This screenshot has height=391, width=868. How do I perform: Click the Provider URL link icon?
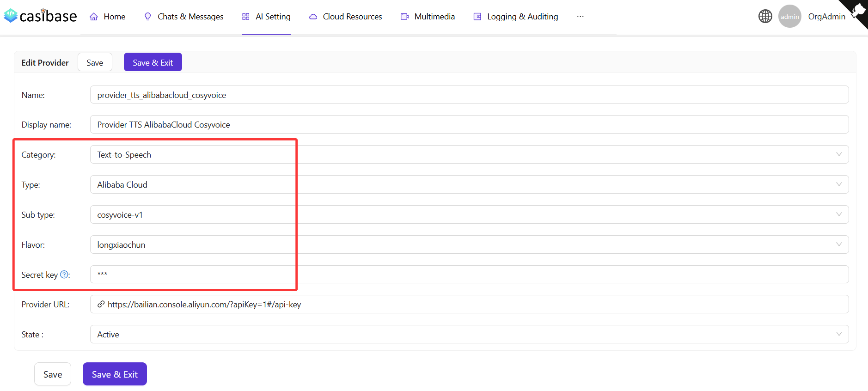click(101, 304)
